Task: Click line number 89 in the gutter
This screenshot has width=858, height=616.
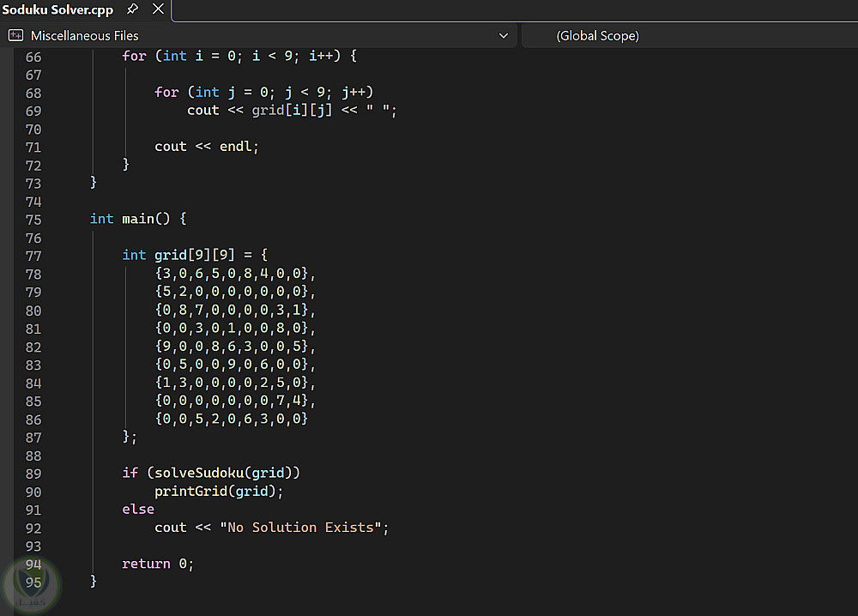Action: (33, 474)
